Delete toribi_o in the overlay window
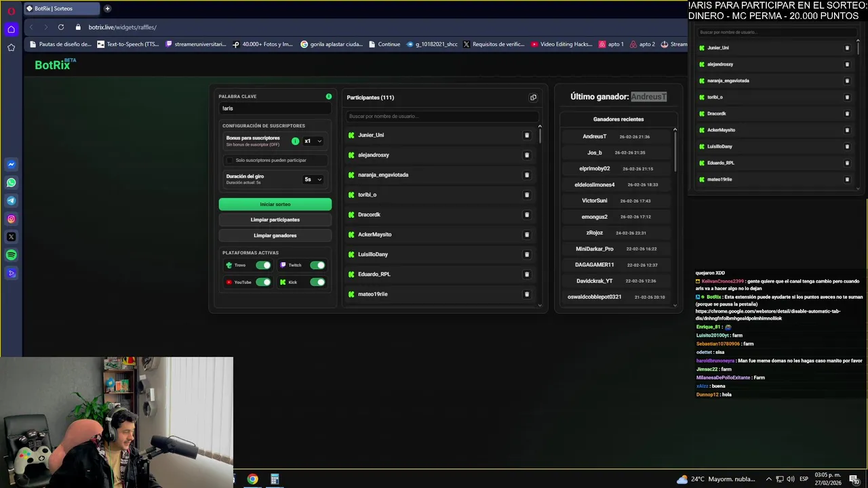Image resolution: width=868 pixels, height=488 pixels. coord(847,97)
